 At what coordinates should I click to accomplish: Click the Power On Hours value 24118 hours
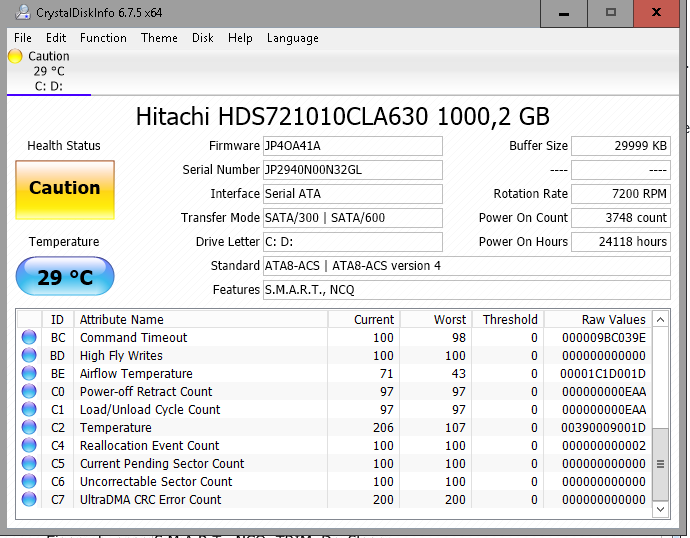621,242
